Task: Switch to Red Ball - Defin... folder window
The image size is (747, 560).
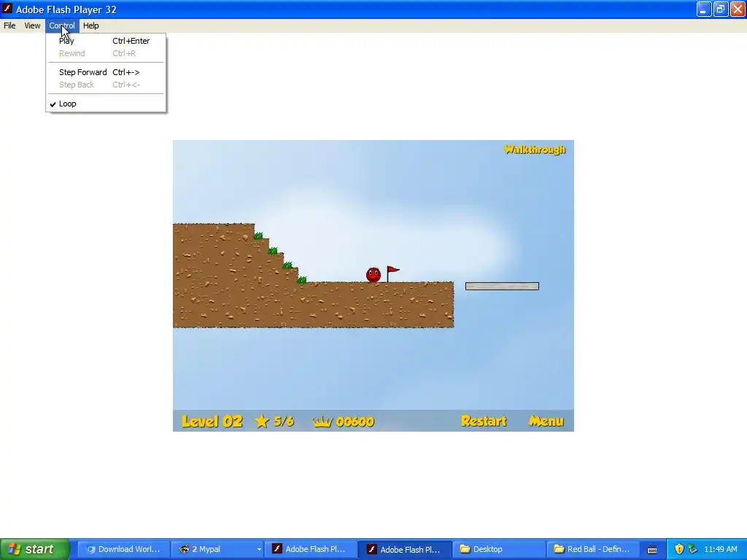Action: 593,549
